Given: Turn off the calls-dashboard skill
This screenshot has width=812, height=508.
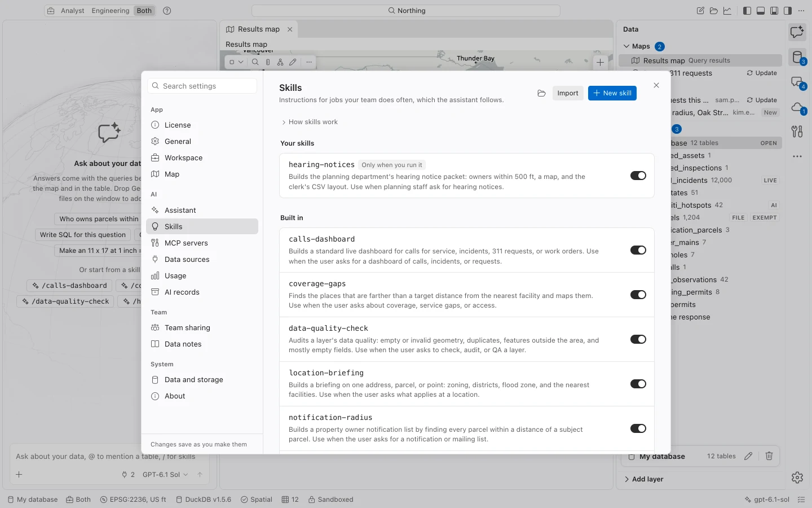Looking at the screenshot, I should (638, 250).
